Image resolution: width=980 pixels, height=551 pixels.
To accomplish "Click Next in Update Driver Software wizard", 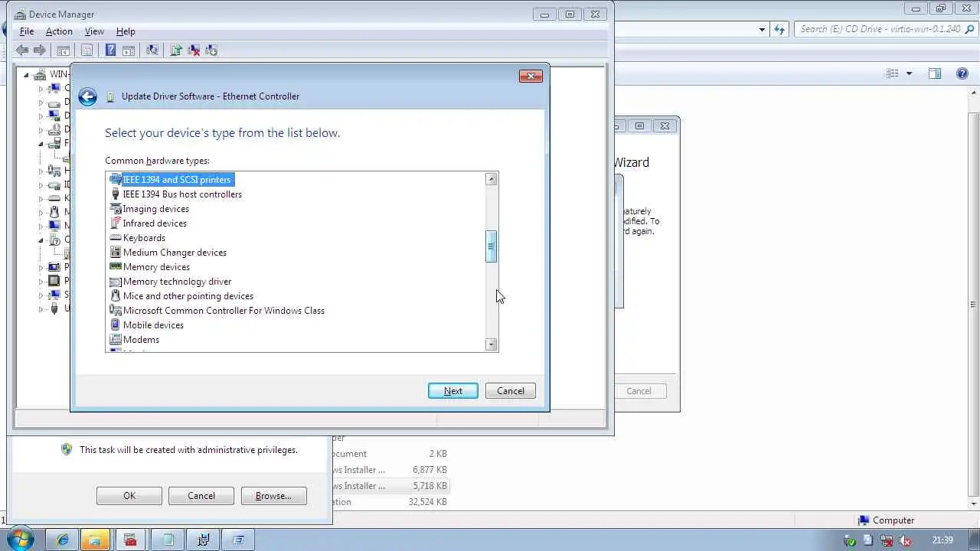I will 453,391.
